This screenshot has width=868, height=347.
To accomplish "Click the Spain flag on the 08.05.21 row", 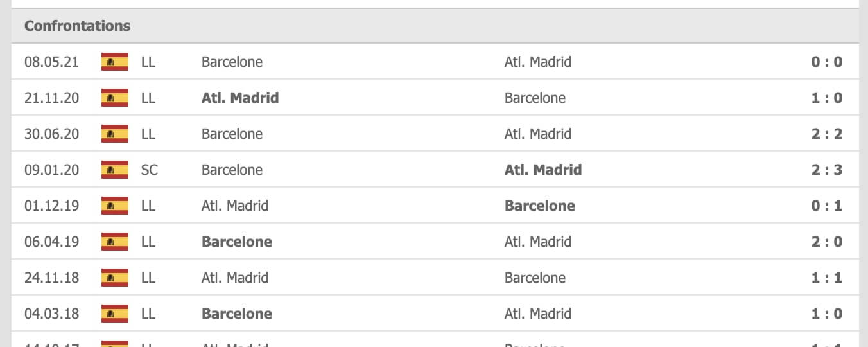I will 115,62.
